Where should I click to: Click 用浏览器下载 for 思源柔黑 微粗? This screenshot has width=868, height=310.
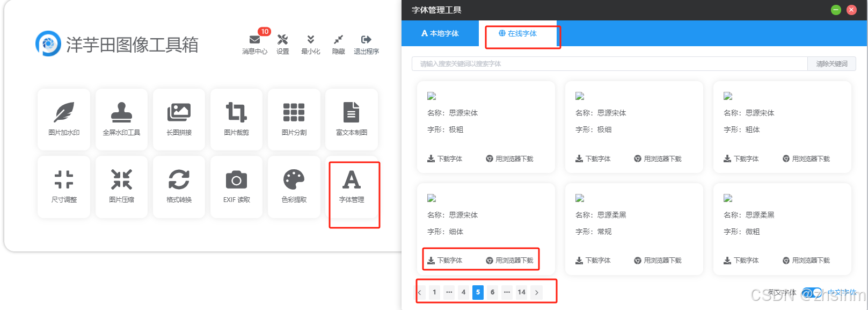coord(806,261)
